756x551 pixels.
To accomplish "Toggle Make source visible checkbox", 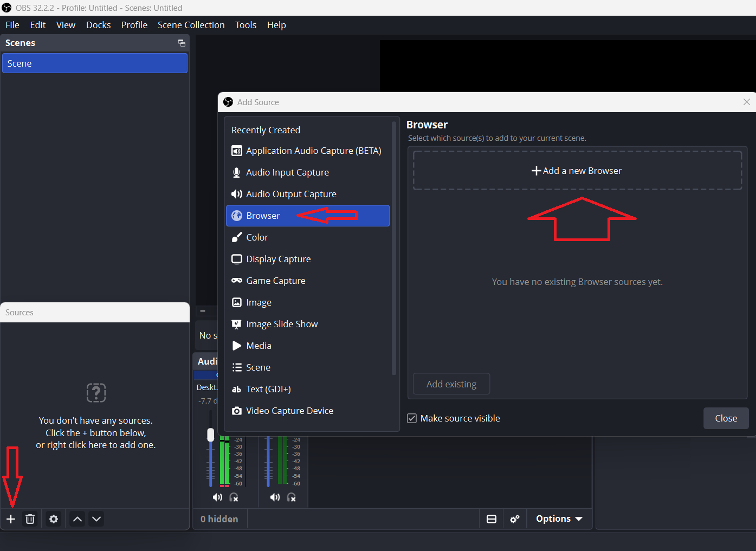I will [x=412, y=418].
